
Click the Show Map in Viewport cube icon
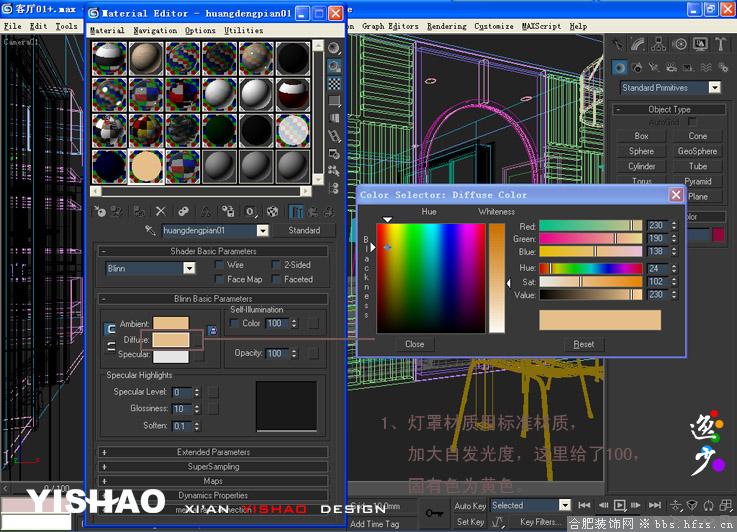tap(273, 211)
